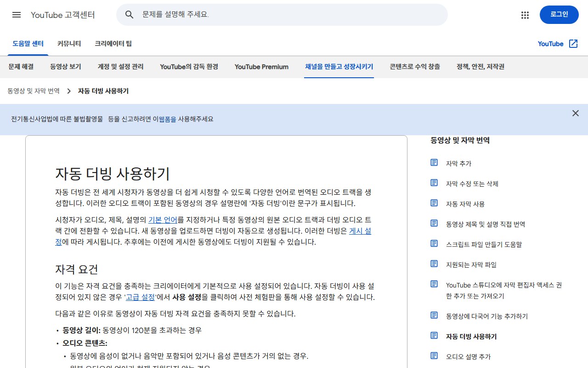Click the article icon beside 오디오 설명 추가
Viewport: 588px width, 368px height.
coord(434,356)
